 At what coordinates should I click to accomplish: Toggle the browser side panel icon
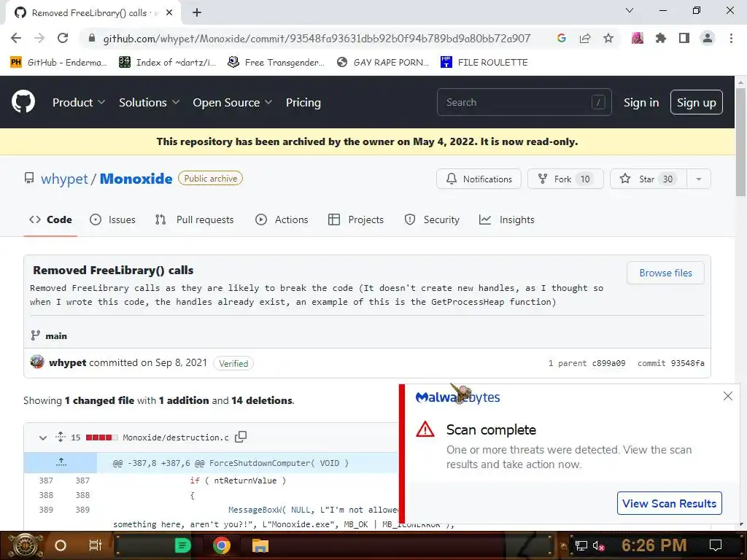[684, 38]
